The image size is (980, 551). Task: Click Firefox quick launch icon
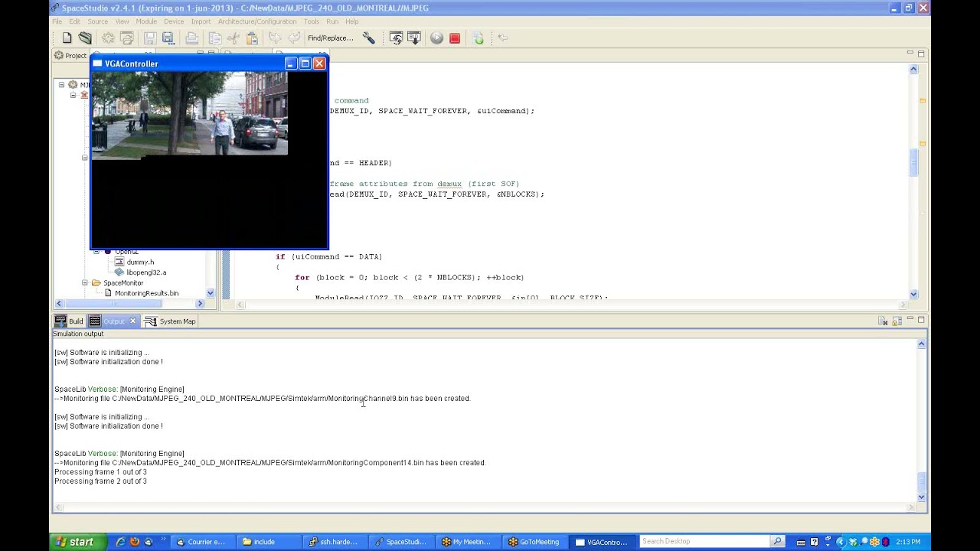[135, 542]
